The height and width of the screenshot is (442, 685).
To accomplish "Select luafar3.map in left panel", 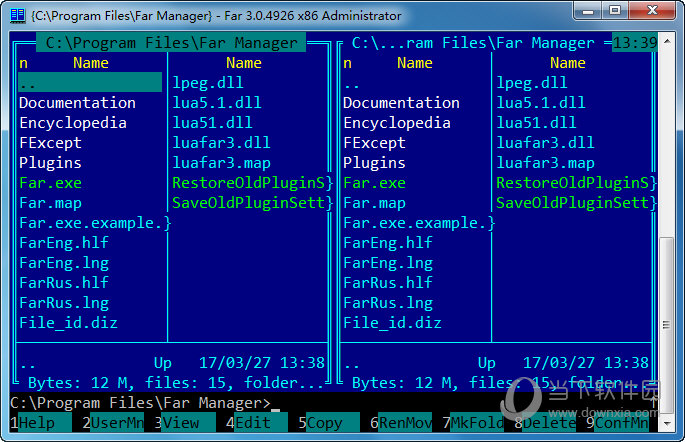I will pos(221,163).
